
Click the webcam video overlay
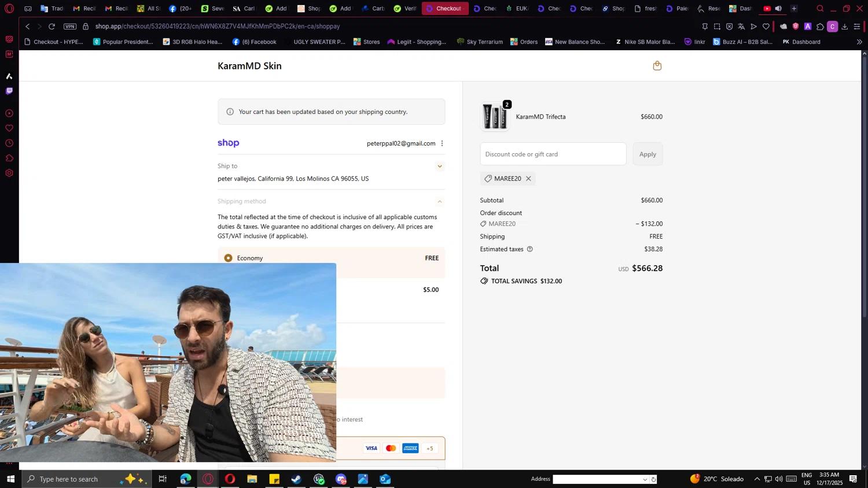pos(168,363)
